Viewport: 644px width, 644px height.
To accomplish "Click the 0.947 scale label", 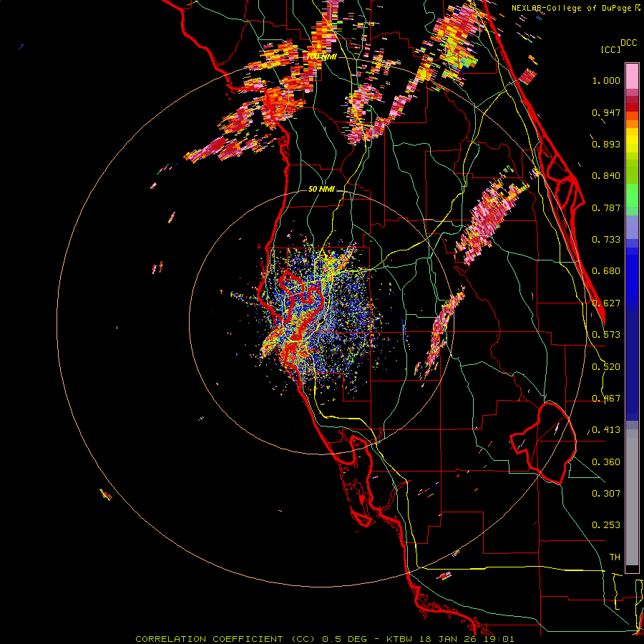I will (606, 112).
